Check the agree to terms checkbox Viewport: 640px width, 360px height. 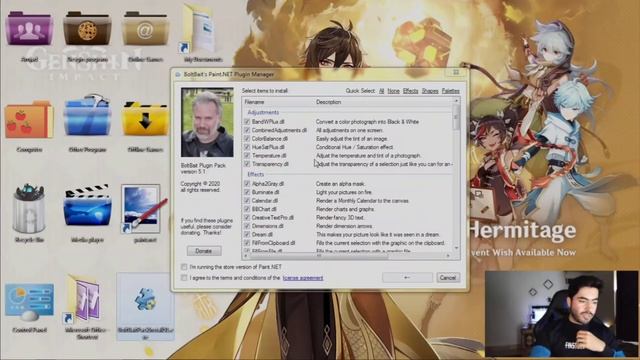[x=184, y=278]
